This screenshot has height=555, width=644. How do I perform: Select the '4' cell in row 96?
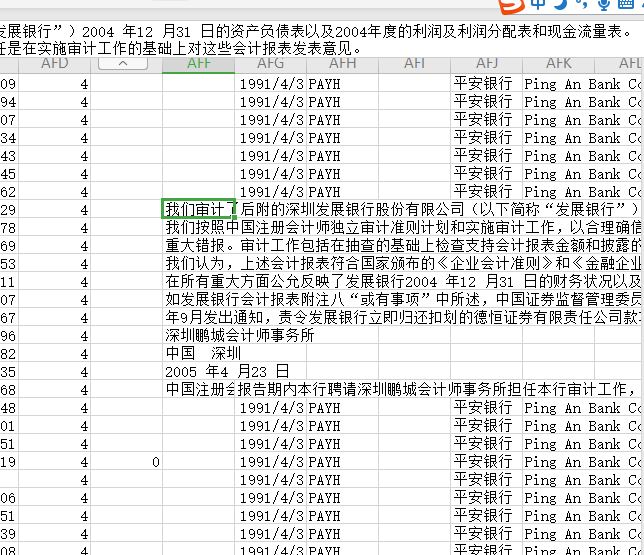tap(55, 336)
